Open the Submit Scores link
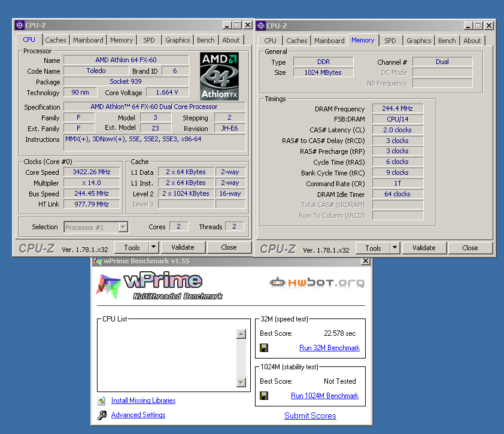The height and width of the screenshot is (434, 504). [310, 415]
